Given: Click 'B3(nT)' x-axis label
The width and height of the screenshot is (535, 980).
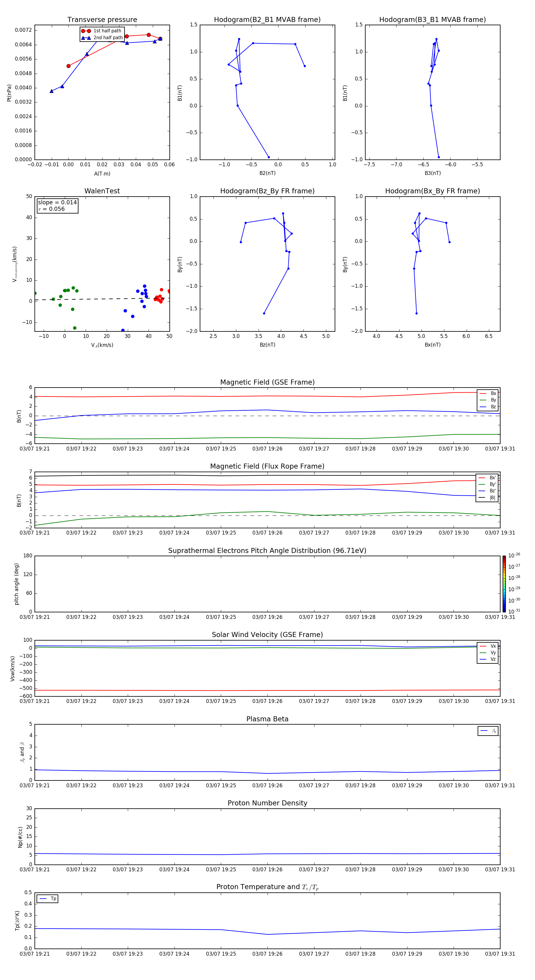Looking at the screenshot, I should coord(432,173).
